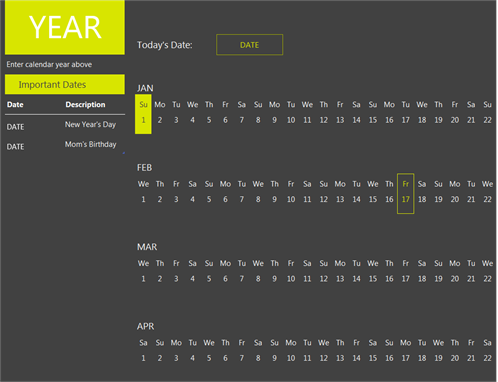
Task: Click the Su weekday label in the highlighted January 1 cell
Action: 143,105
